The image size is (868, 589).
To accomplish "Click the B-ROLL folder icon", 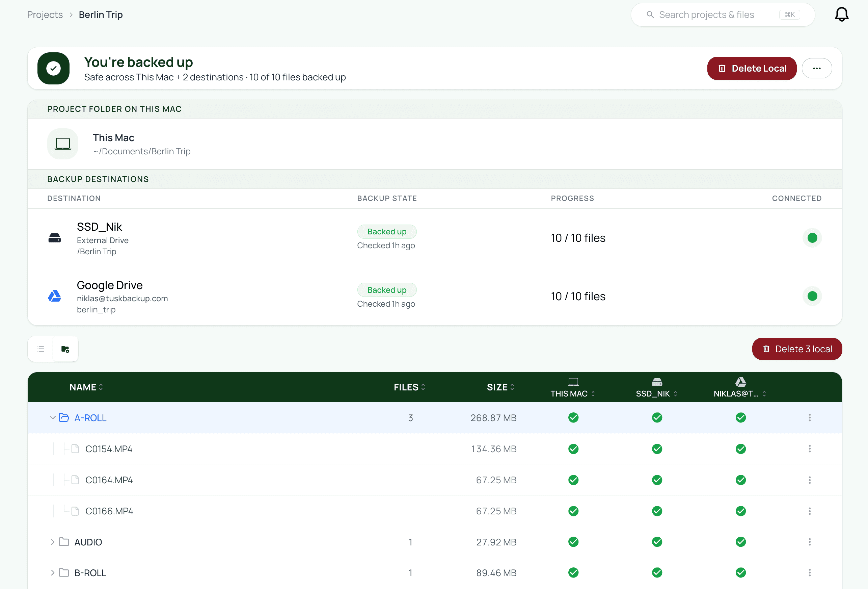I will (64, 572).
